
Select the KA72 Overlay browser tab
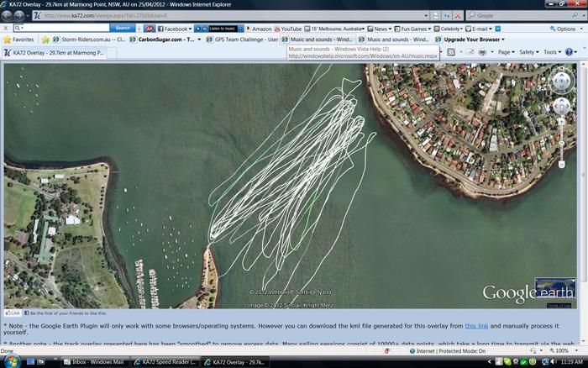click(x=60, y=52)
